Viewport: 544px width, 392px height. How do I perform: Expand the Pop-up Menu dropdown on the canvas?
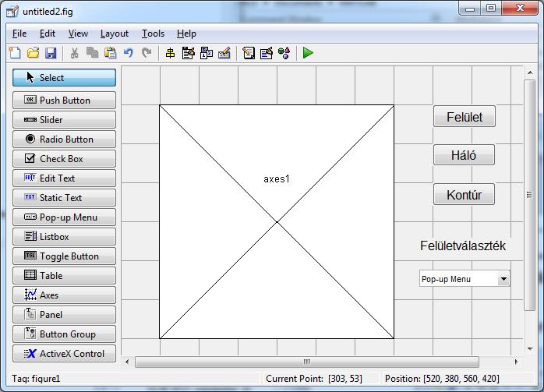(x=503, y=278)
